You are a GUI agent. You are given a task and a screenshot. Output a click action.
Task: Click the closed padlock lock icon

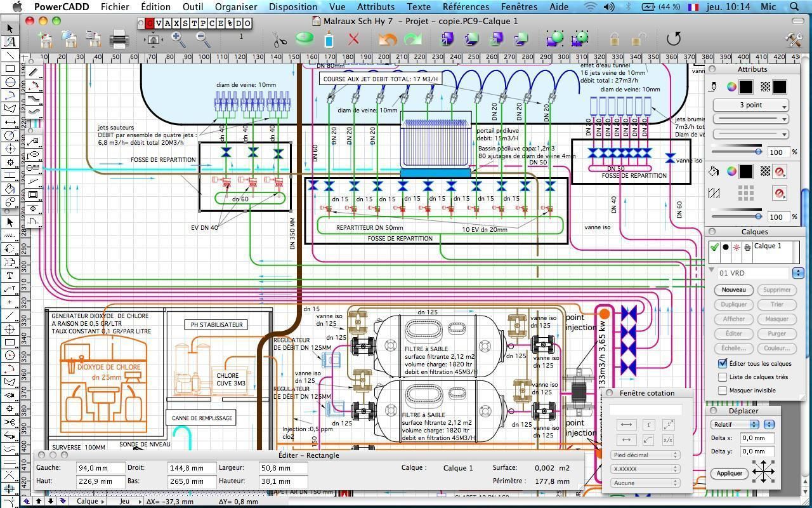point(614,40)
